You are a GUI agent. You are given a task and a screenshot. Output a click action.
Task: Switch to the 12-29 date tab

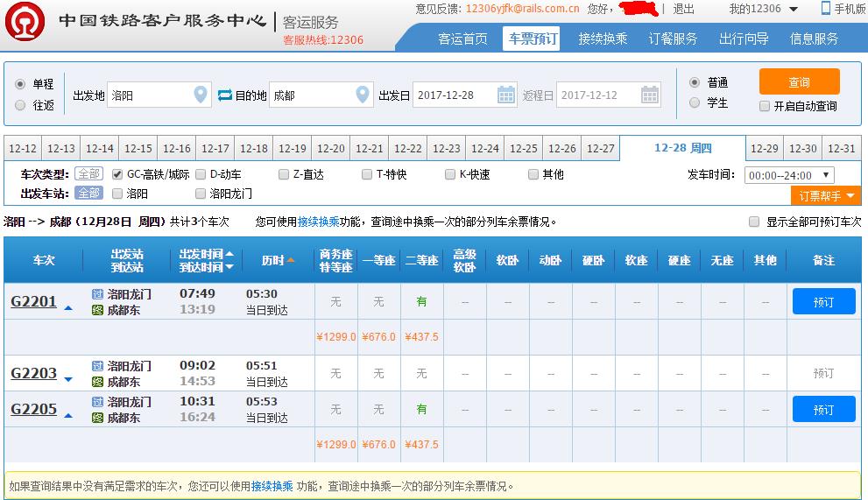(x=765, y=149)
